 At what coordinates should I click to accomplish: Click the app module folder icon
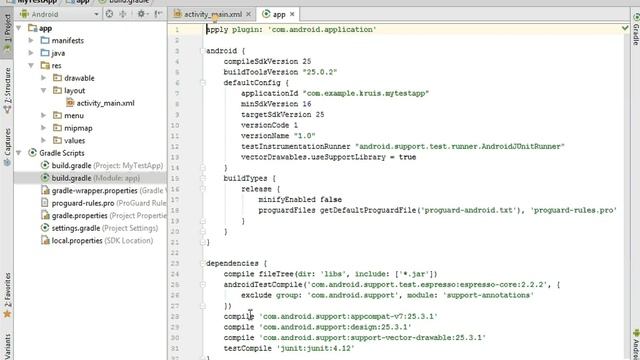(32, 28)
